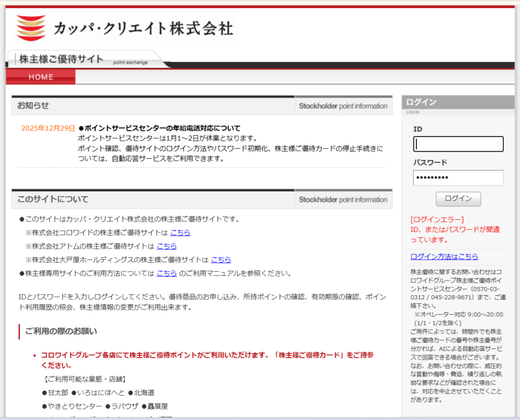
Task: Open the ログイン方法はこちら link
Action: [x=444, y=257]
